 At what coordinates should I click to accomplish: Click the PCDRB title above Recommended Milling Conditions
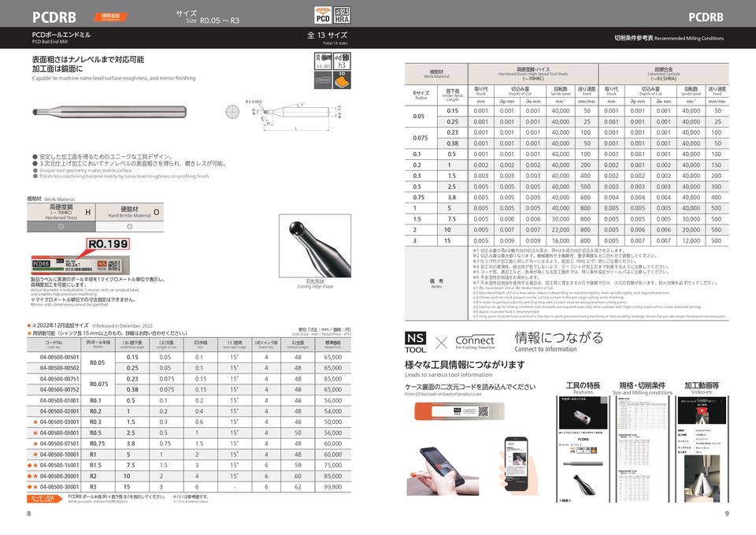[x=706, y=17]
